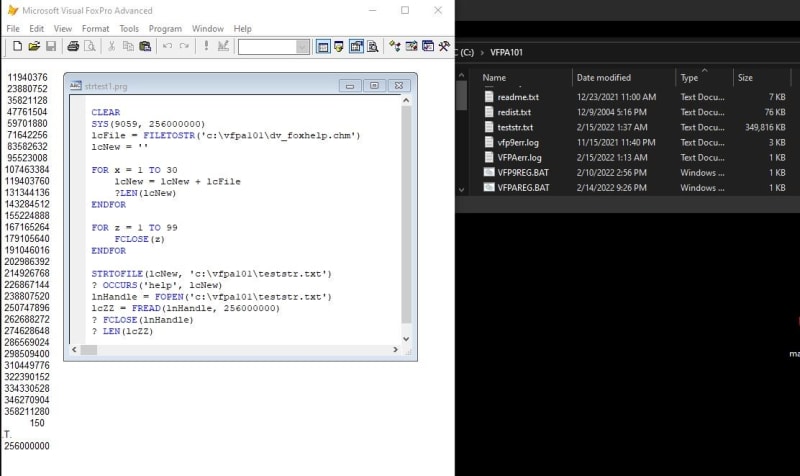Open the Data Session window icon
Image resolution: width=800 pixels, height=476 pixels.
(339, 47)
